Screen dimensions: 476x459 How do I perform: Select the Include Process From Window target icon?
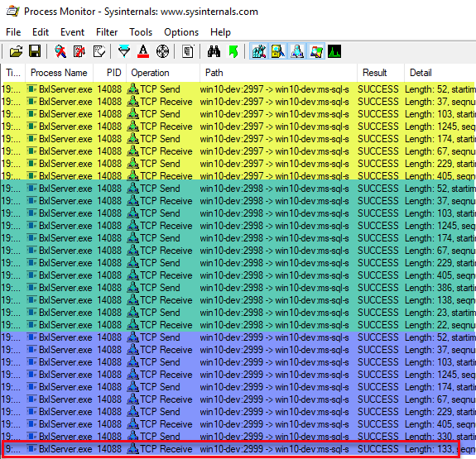(x=162, y=51)
